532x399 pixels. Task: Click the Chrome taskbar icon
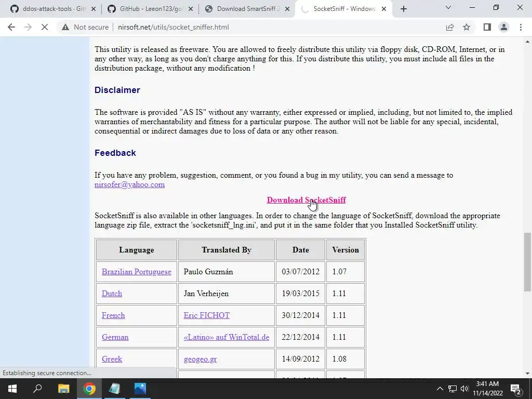89,389
